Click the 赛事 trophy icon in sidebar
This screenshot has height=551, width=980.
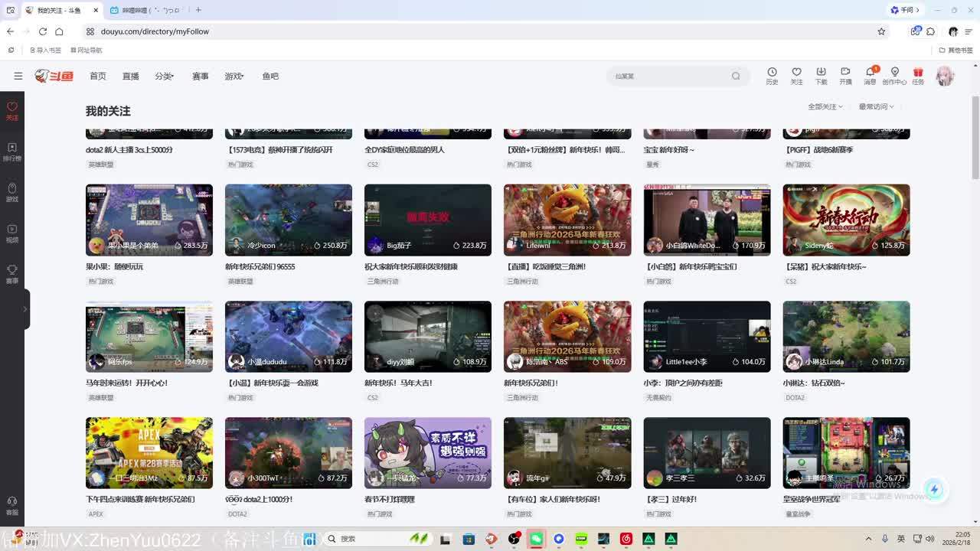pos(12,274)
